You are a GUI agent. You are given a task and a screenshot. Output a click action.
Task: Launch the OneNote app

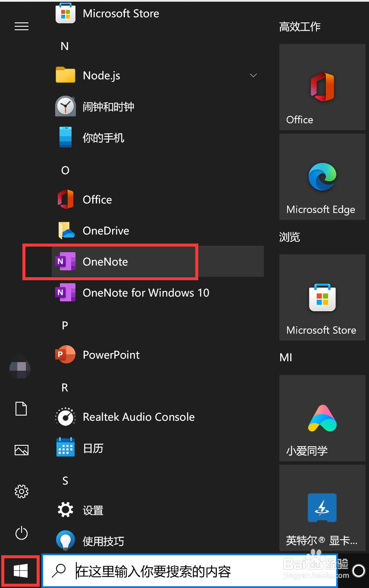pyautogui.click(x=158, y=262)
